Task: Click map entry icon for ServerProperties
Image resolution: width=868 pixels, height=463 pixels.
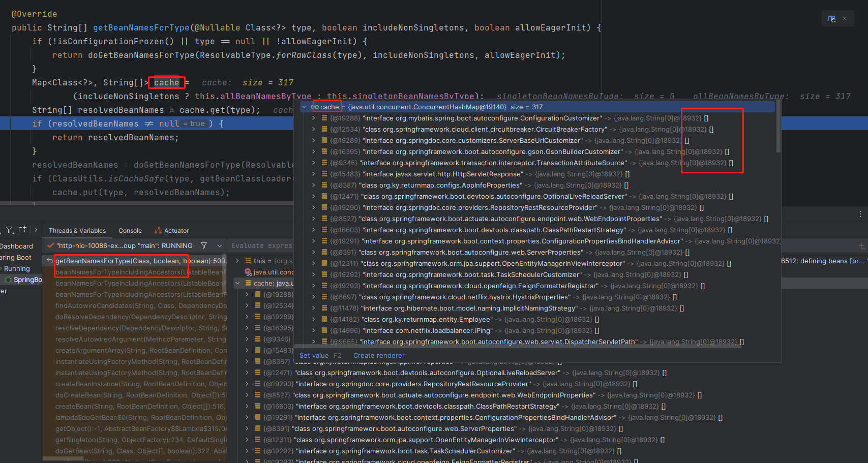Action: pyautogui.click(x=324, y=252)
